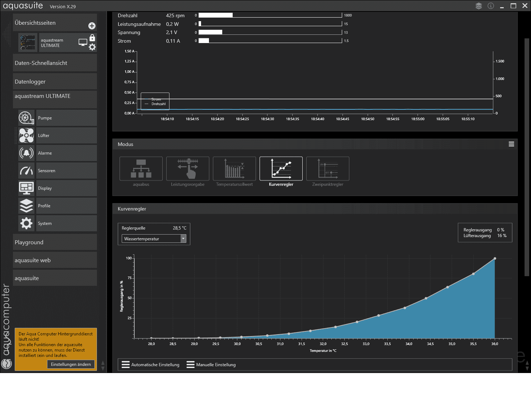Open the Display menu entry
Viewport: 531px width, 420px height.
pyautogui.click(x=66, y=188)
